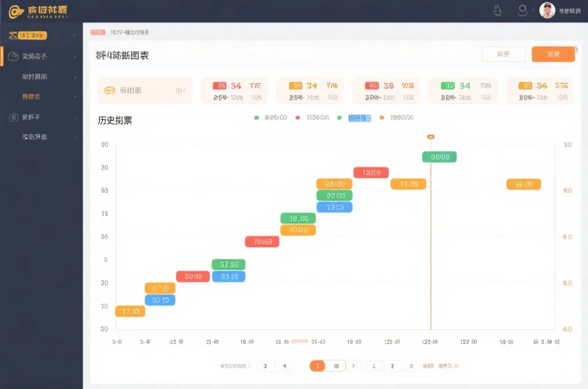Select the second sidebar menu item's circular icon
Image resolution: width=588 pixels, height=389 pixels.
[x=13, y=57]
